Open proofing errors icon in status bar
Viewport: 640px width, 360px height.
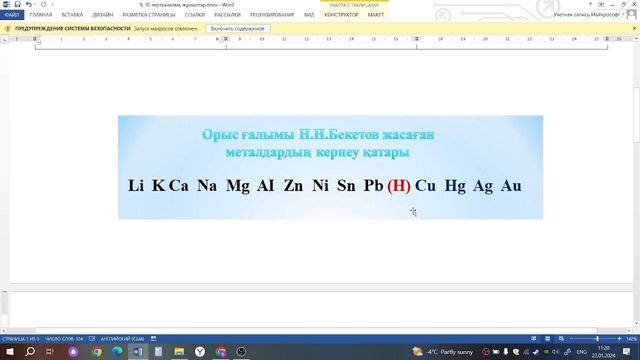click(92, 339)
